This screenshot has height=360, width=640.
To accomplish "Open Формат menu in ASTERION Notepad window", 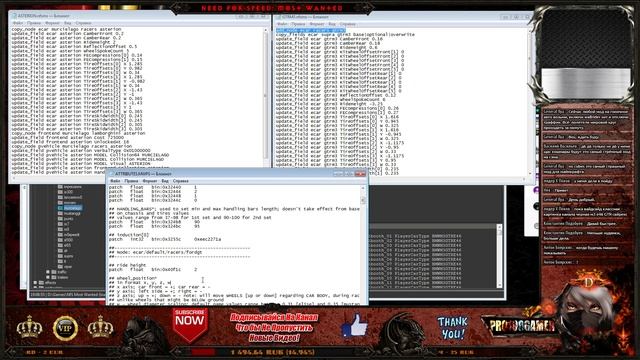I will coord(52,23).
